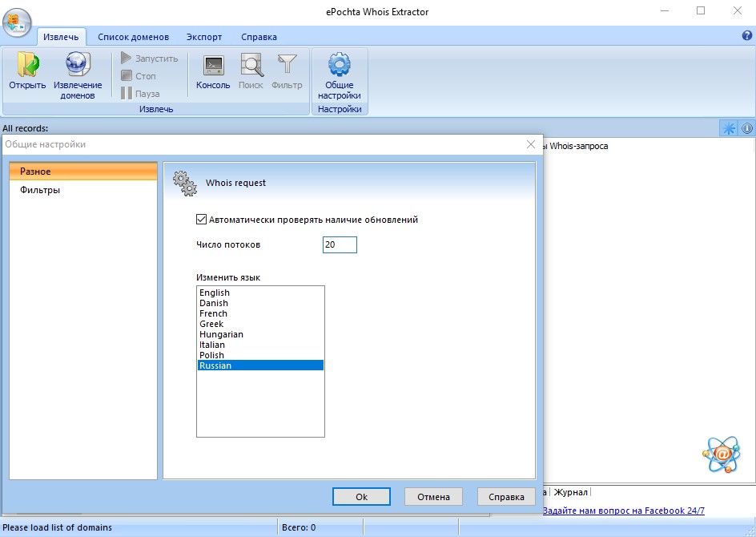Switch to Список доменов tab
This screenshot has width=756, height=537.
[133, 37]
